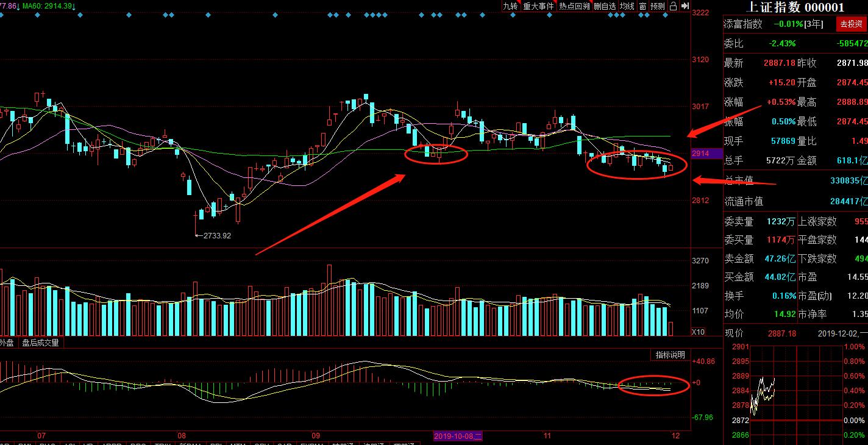Viewport: 868px width, 445px height.
Task: Open the 指标说明 indicator description
Action: coord(670,355)
